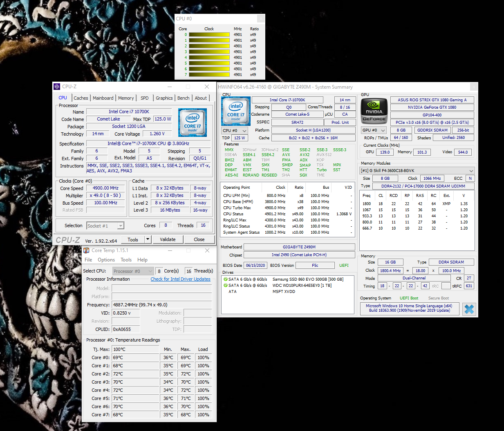Image resolution: width=504 pixels, height=431 pixels.
Task: Click the VID value 0.8250 v
Action: point(125,313)
